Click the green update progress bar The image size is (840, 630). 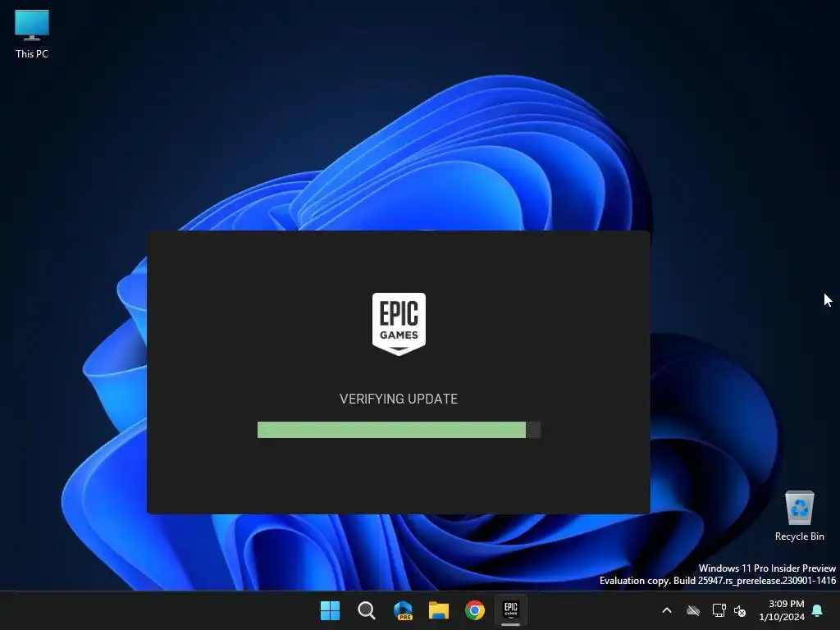[399, 430]
